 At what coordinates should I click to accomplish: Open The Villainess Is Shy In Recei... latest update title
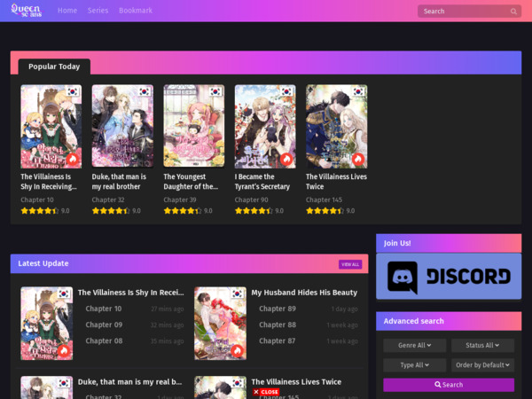pos(131,293)
